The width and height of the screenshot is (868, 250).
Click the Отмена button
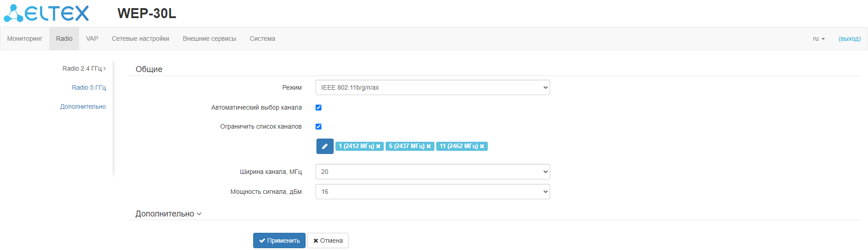click(x=328, y=240)
